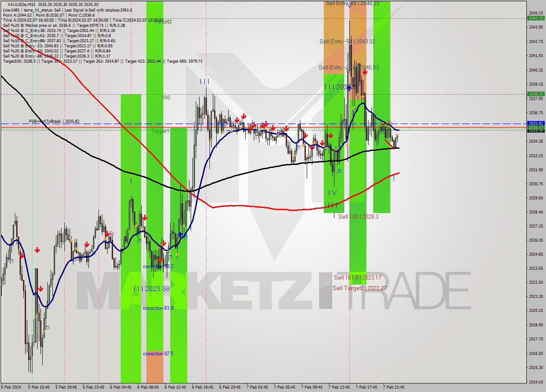Click the '7 Feb 09:45' time axis label
Screen dimensions: 546x392
point(312,387)
